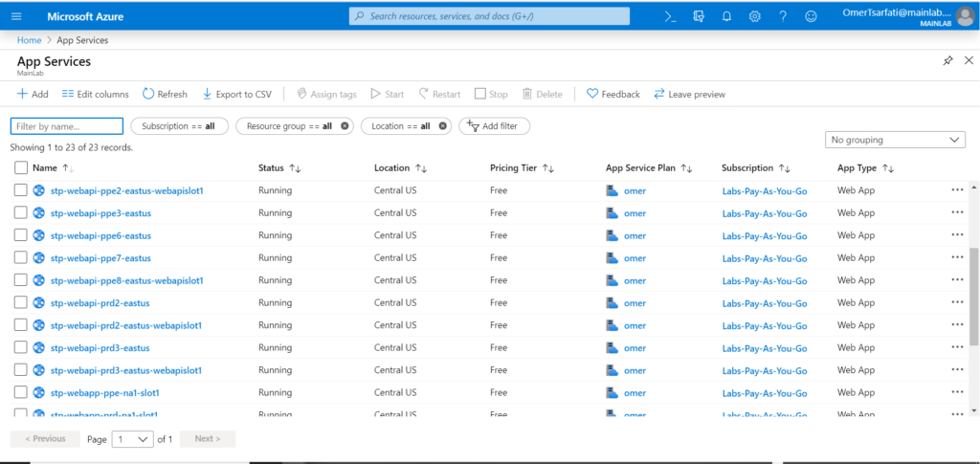Launch Cloud Shell from the top bar
This screenshot has height=464, width=980.
670,17
